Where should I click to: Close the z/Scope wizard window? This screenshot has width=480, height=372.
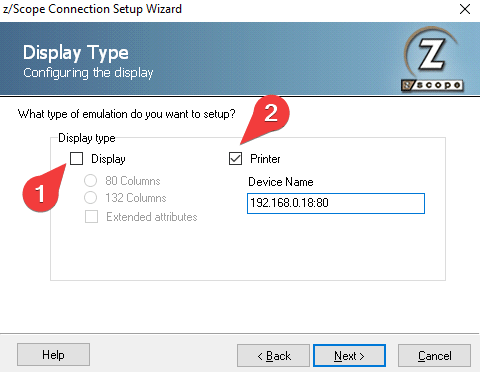[465, 9]
